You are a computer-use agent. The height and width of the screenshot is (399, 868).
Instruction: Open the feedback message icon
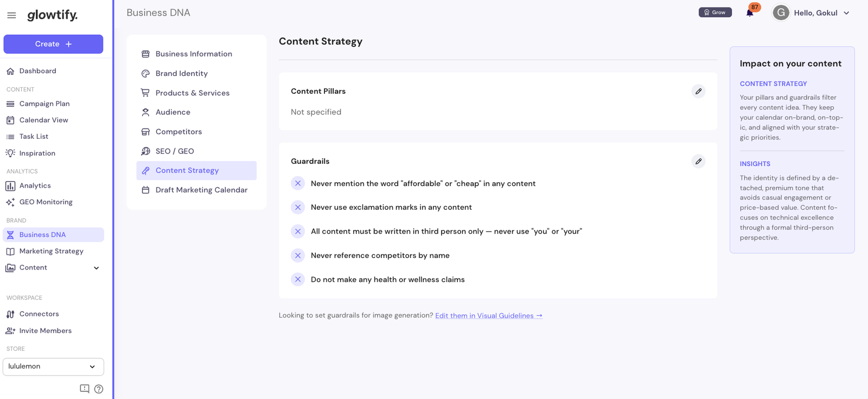click(85, 389)
